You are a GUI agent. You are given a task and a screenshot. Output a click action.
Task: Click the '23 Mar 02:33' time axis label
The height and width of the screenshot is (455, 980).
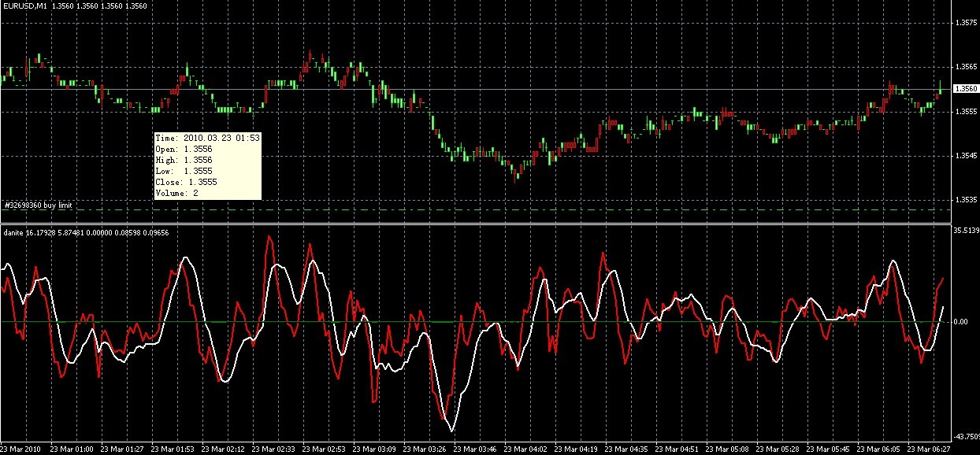click(x=274, y=449)
